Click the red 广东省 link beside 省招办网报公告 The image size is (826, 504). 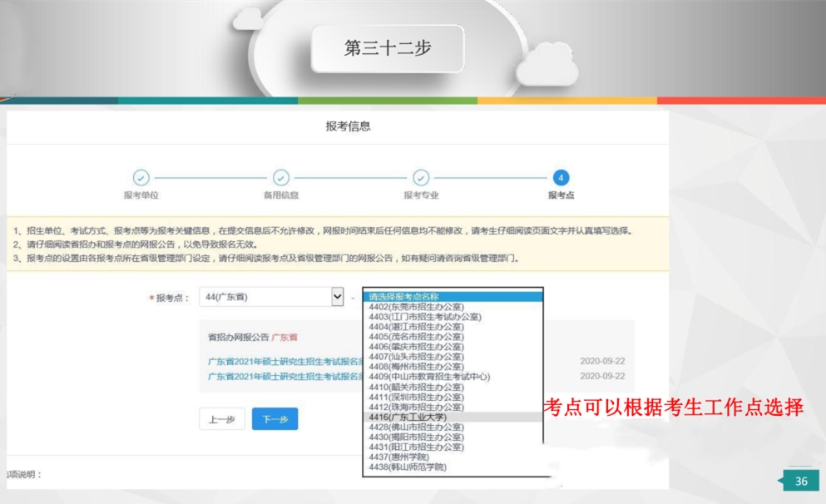tap(284, 338)
